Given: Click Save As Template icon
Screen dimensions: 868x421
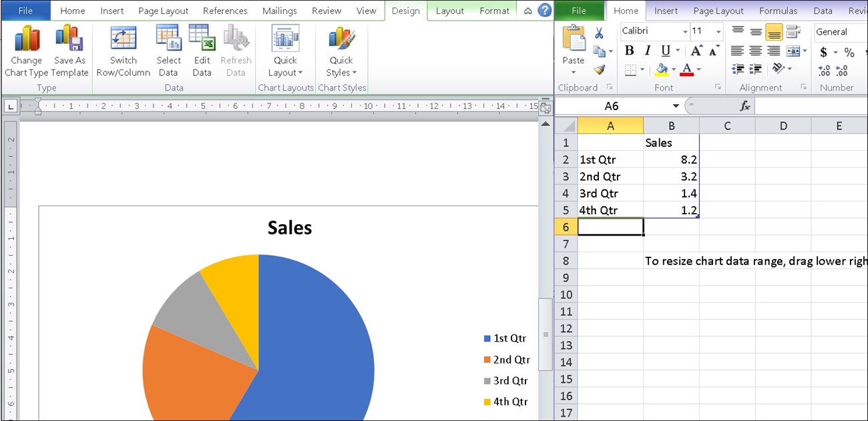Looking at the screenshot, I should [x=69, y=40].
